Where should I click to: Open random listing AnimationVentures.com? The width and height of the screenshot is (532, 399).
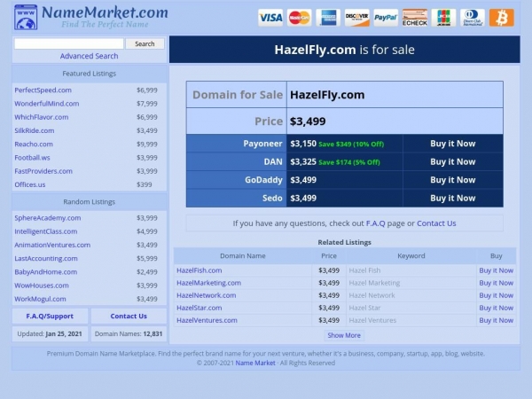(x=52, y=245)
